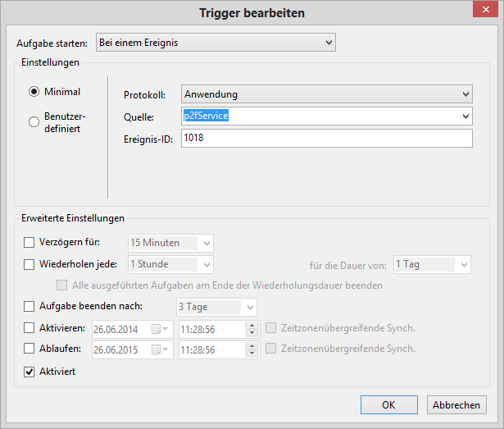
Task: Click the Abbrechen button
Action: 456,405
